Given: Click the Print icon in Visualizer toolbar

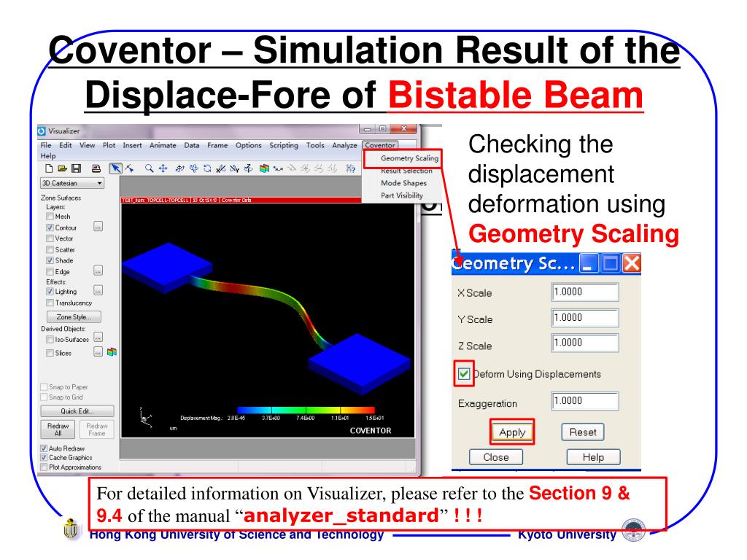Looking at the screenshot, I should coord(96,168).
